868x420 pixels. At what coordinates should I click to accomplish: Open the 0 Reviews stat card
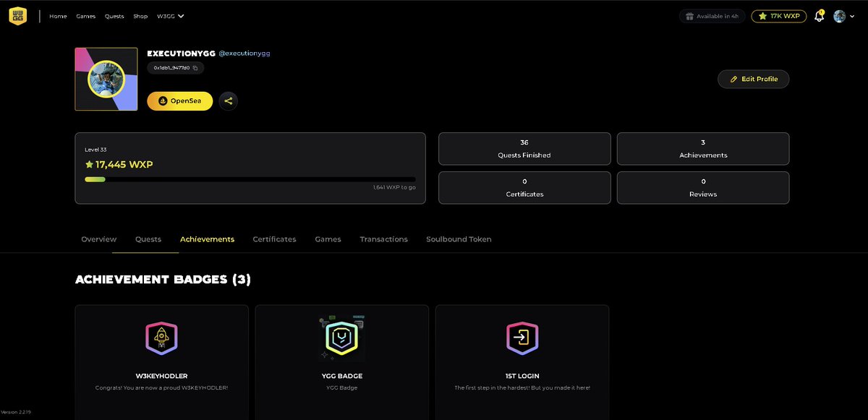pyautogui.click(x=703, y=187)
